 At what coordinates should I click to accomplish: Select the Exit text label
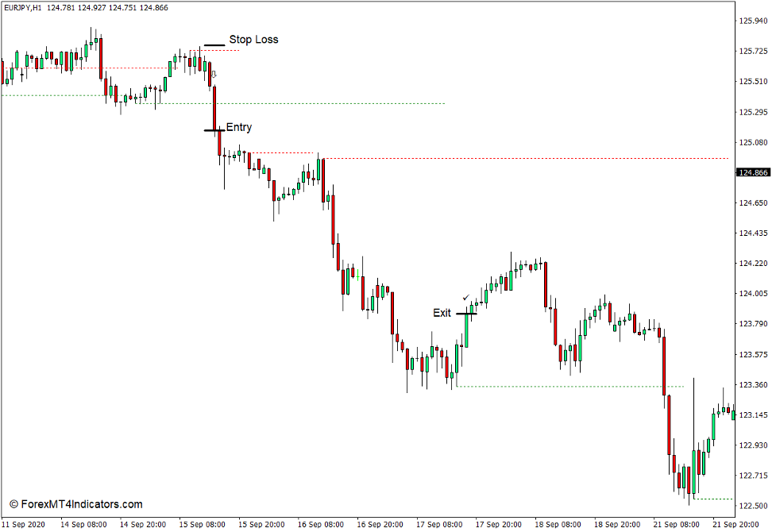[442, 313]
